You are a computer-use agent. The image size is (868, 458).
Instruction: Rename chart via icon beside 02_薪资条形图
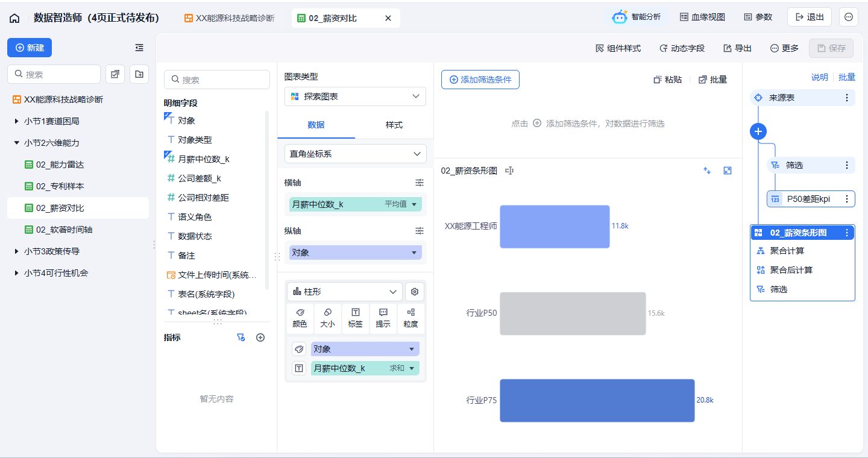click(509, 171)
